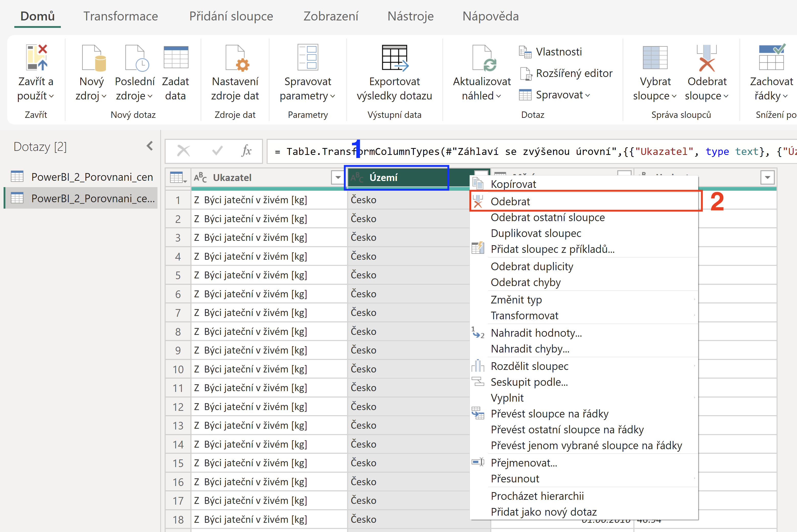Select the first query PowerBI_2_Porovnani_cen
This screenshot has width=797, height=532.
(x=81, y=177)
